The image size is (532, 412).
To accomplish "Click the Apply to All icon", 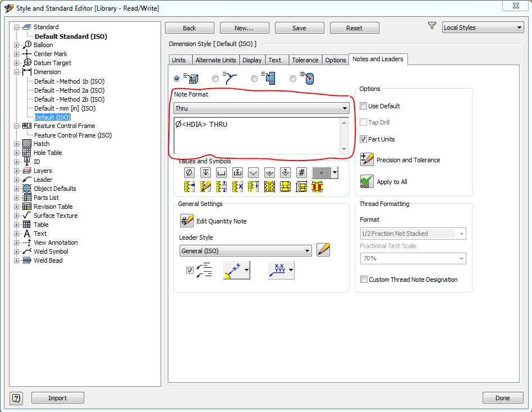I will [x=367, y=182].
